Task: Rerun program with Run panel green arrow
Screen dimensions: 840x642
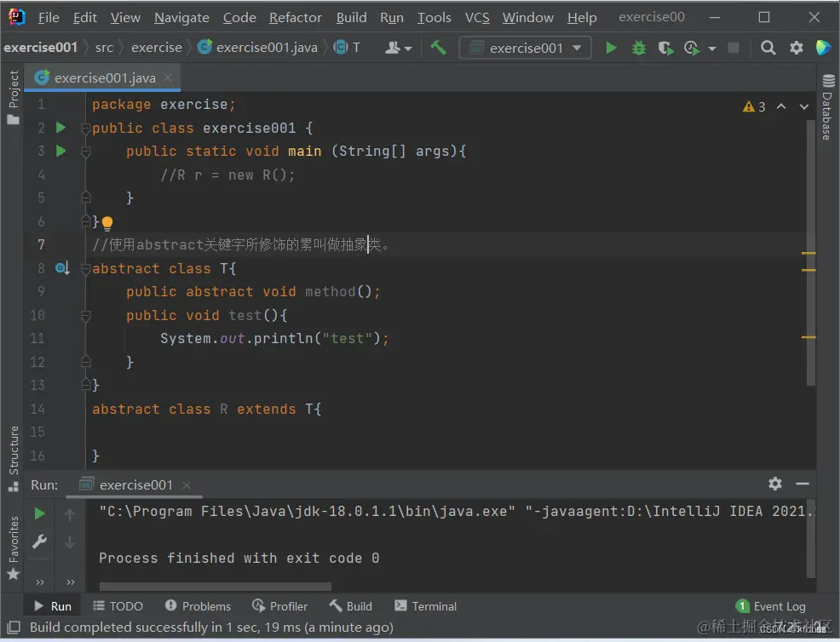Action: pos(40,513)
